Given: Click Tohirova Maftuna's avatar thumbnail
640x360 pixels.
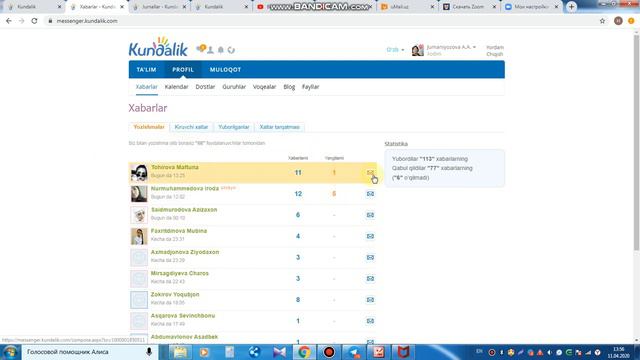Looking at the screenshot, I should pos(139,173).
